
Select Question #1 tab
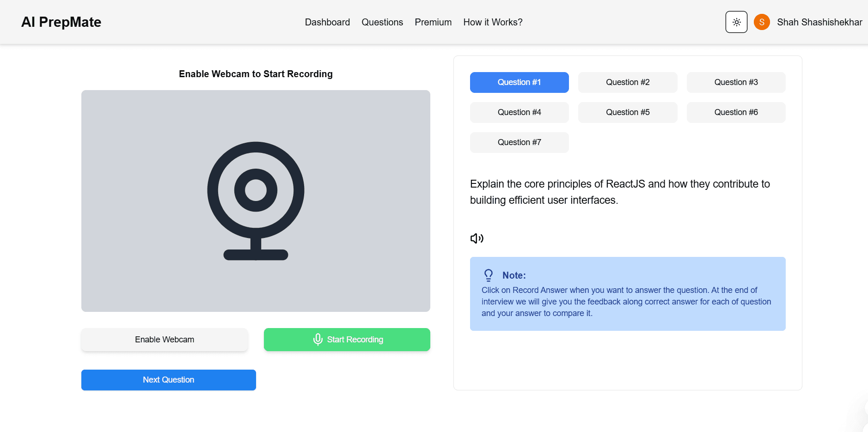pyautogui.click(x=520, y=82)
